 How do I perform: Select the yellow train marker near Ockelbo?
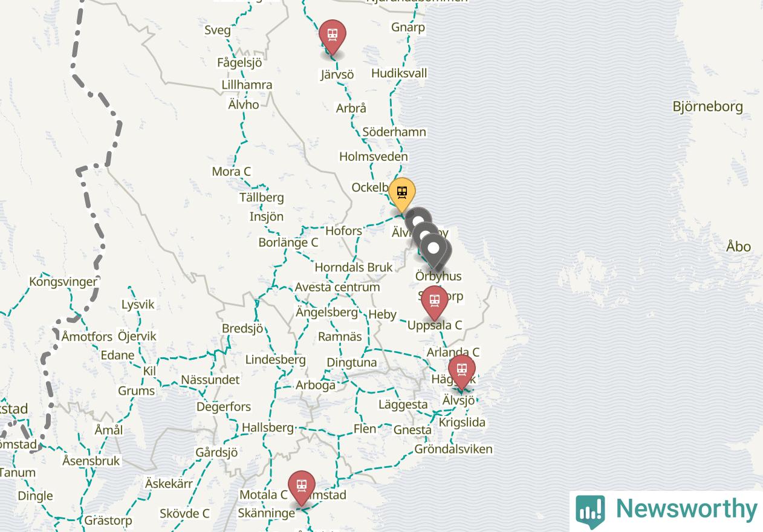pos(401,195)
